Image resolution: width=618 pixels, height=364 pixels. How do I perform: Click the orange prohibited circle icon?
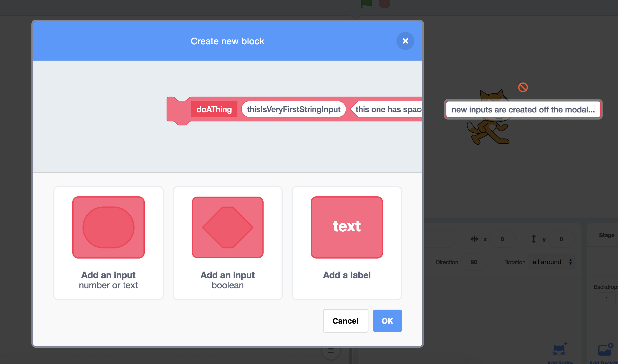(x=523, y=87)
